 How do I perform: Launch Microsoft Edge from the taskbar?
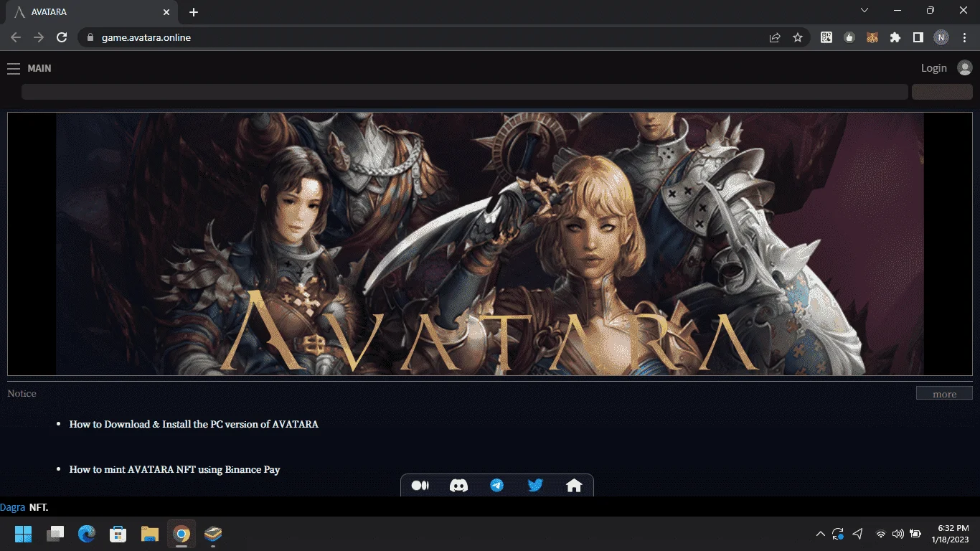(87, 534)
